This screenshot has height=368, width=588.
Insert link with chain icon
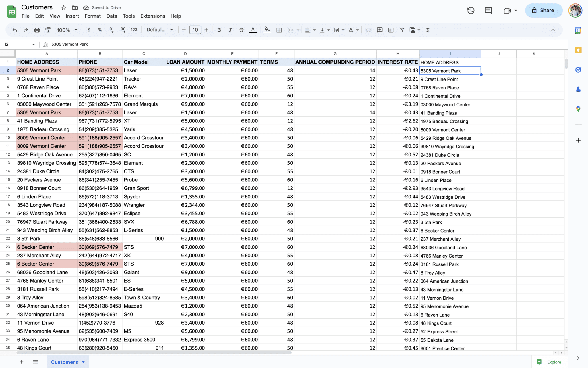pyautogui.click(x=368, y=30)
